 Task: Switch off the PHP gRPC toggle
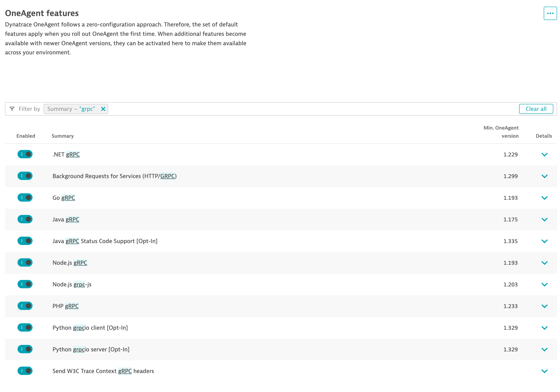coord(25,306)
